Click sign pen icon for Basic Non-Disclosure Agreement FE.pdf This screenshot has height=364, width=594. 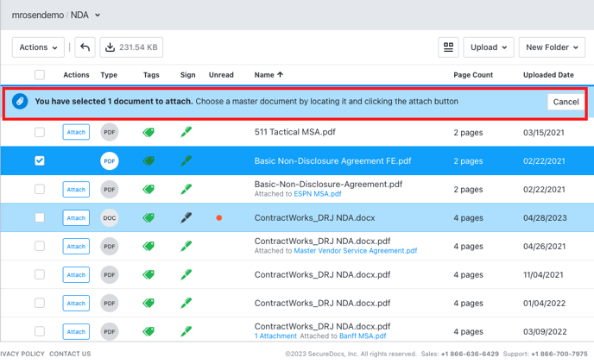point(186,160)
